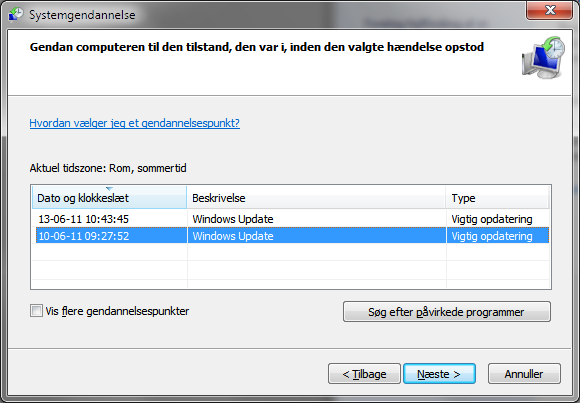Click the Systemgendannelse title bar icon
Viewport: 580px width, 403px height.
(16, 14)
